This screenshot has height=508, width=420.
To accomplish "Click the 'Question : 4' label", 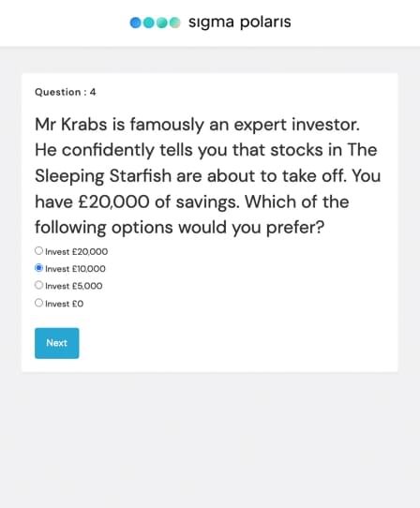I will click(x=66, y=92).
